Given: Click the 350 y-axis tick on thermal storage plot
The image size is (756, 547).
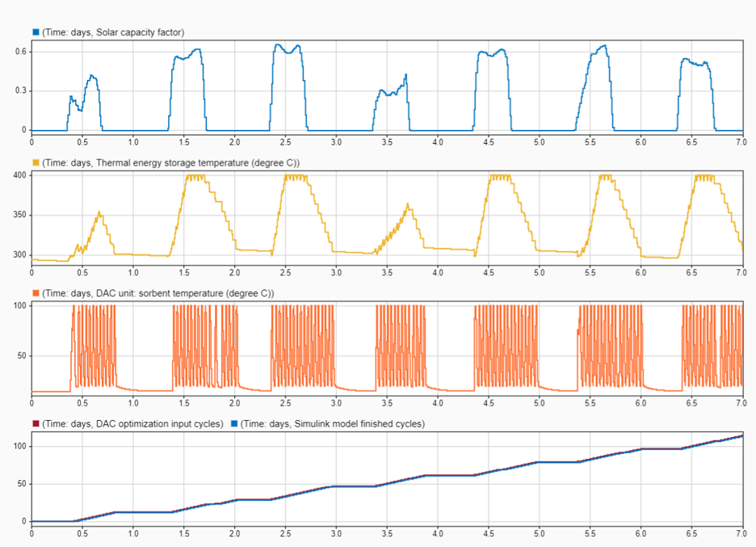Looking at the screenshot, I should 19,216.
